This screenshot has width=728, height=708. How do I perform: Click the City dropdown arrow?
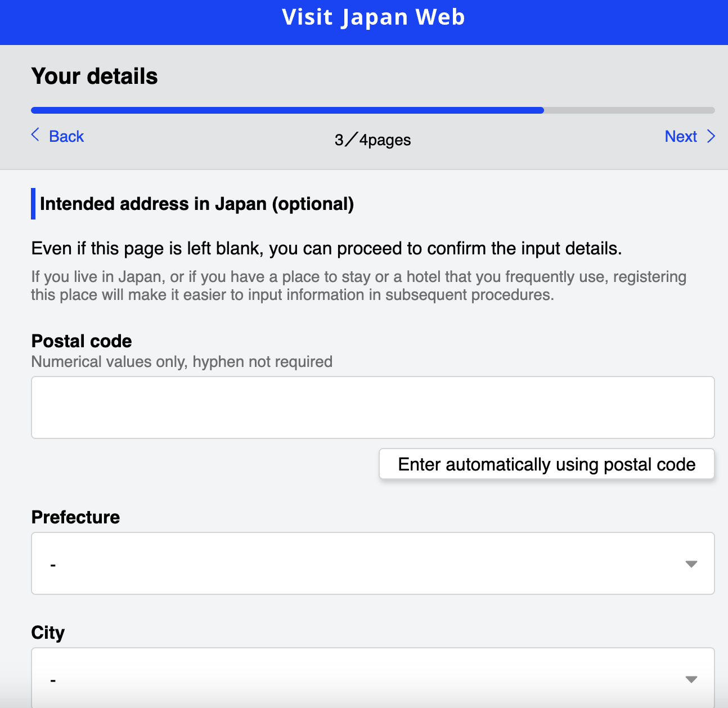pos(691,679)
